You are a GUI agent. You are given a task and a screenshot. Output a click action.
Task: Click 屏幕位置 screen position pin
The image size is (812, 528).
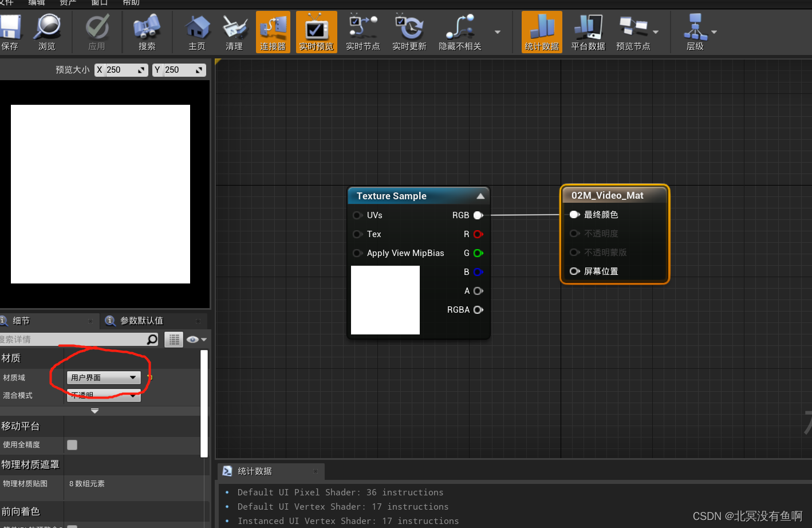tap(575, 271)
